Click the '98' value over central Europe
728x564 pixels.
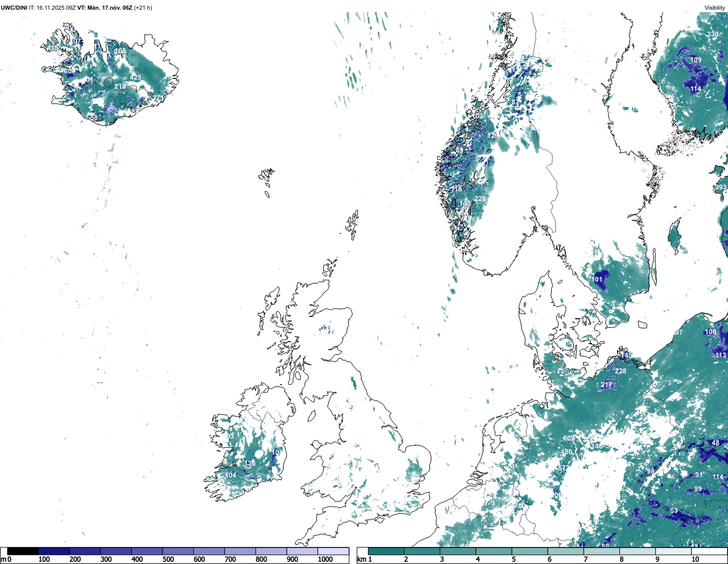tap(651, 471)
